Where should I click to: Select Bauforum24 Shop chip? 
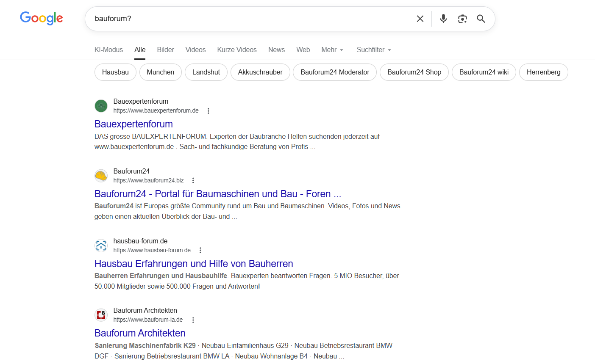pyautogui.click(x=414, y=72)
